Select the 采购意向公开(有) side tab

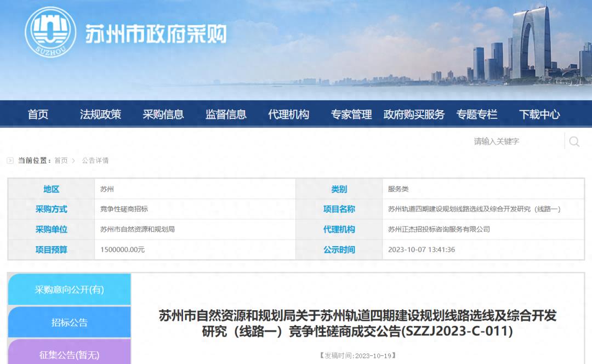[x=70, y=289]
